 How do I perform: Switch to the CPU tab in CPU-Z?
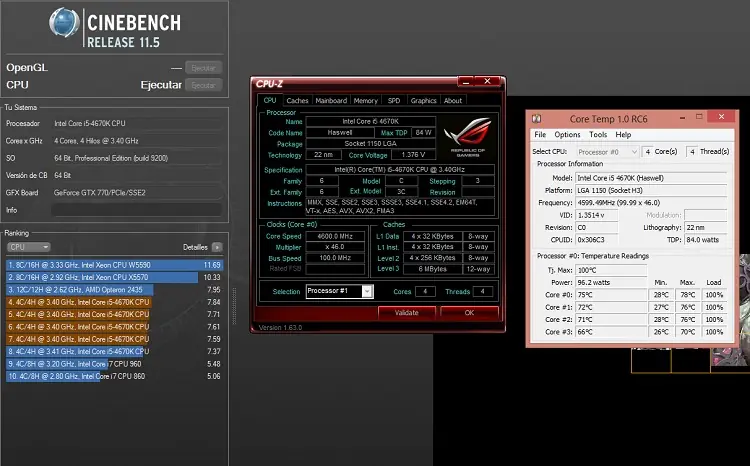[x=270, y=100]
